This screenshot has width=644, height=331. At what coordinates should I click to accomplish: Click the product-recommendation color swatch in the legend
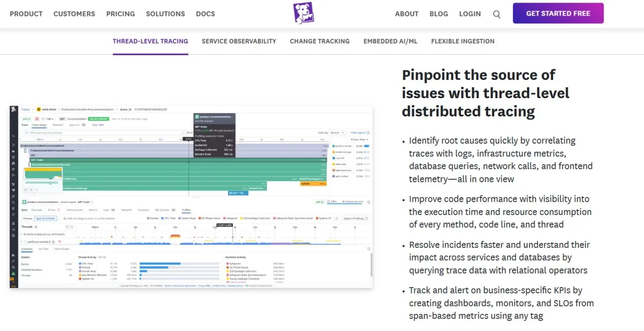point(334,146)
